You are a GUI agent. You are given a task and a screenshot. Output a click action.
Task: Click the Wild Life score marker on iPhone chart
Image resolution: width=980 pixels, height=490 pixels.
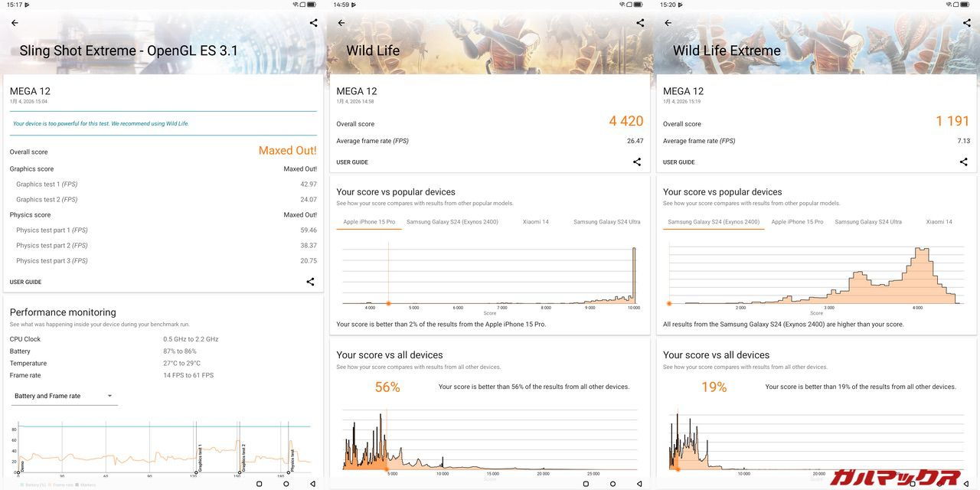pyautogui.click(x=388, y=304)
